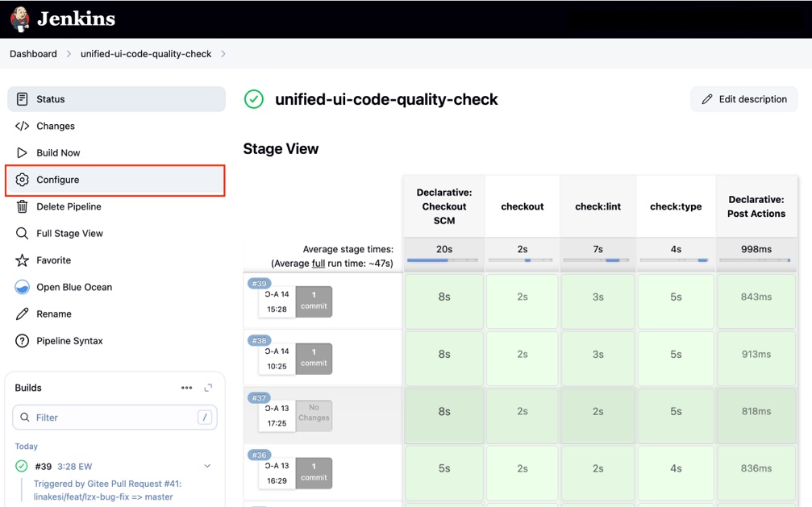The height and width of the screenshot is (507, 812).
Task: Click the Changes code icon
Action: click(x=23, y=126)
